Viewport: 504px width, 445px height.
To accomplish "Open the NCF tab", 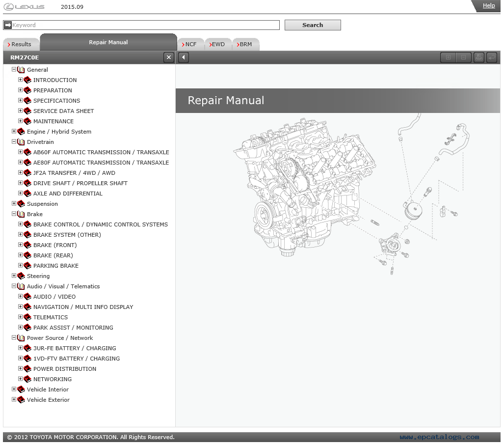I will pos(190,44).
